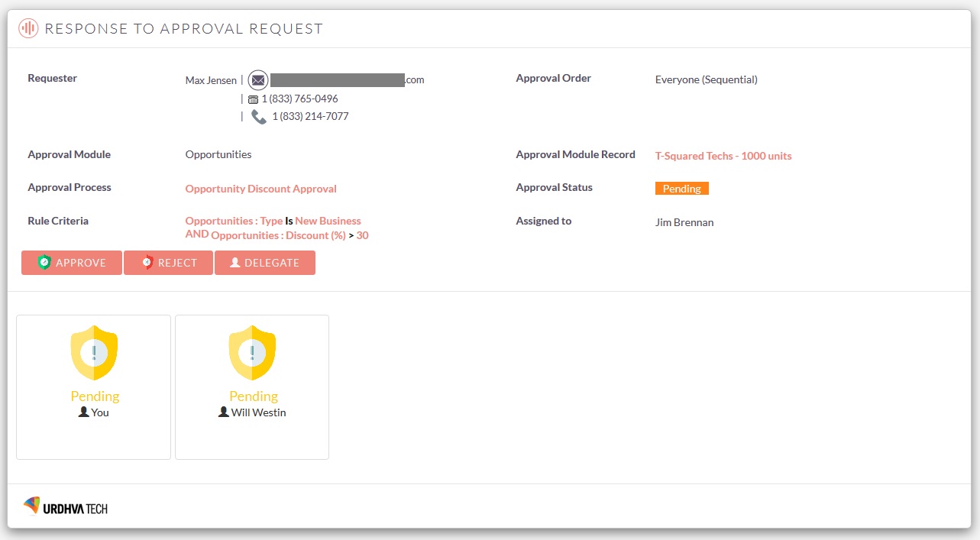The height and width of the screenshot is (540, 980).
Task: Open the T-Squared Techs - 1000 units record
Action: (x=723, y=156)
